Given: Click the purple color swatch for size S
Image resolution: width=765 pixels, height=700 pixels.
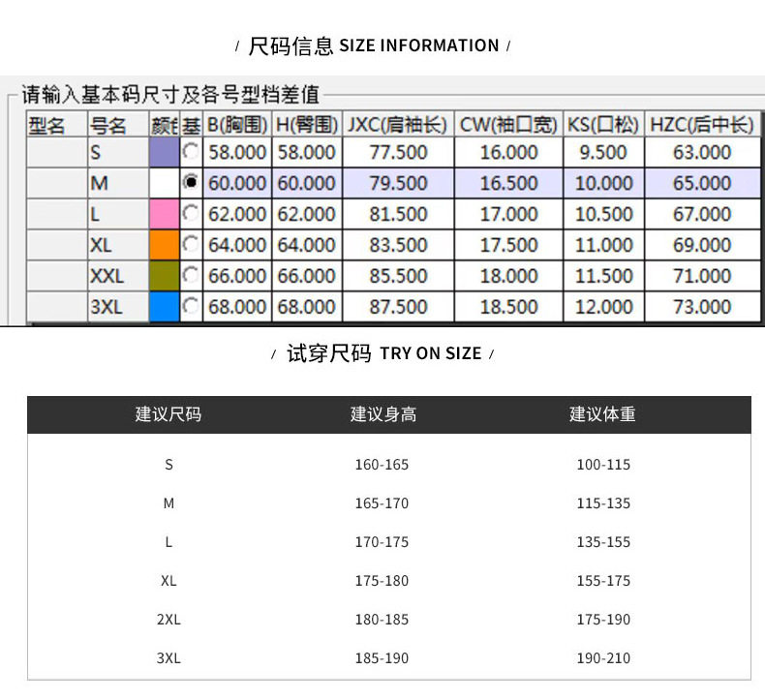Looking at the screenshot, I should coord(164,152).
